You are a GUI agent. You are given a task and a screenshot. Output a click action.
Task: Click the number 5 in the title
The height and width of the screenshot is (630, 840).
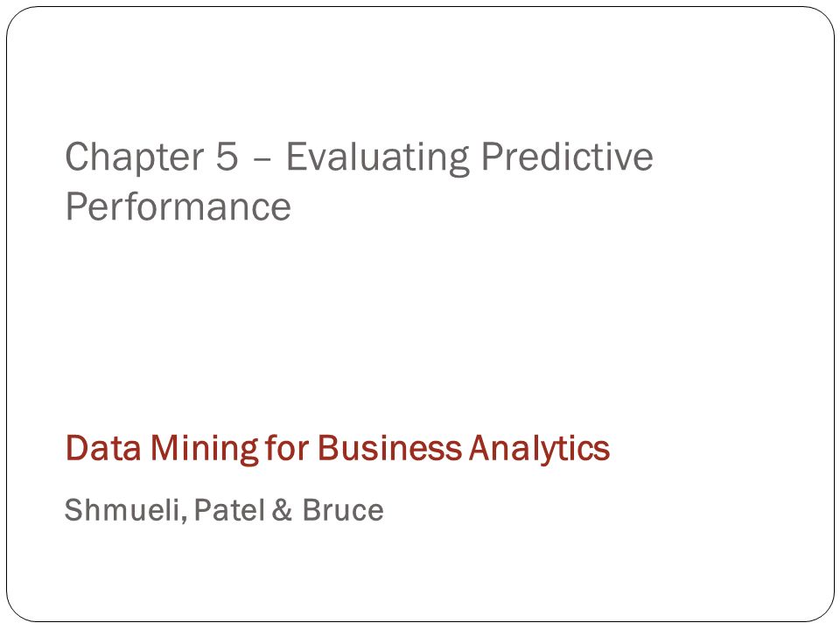tap(227, 157)
